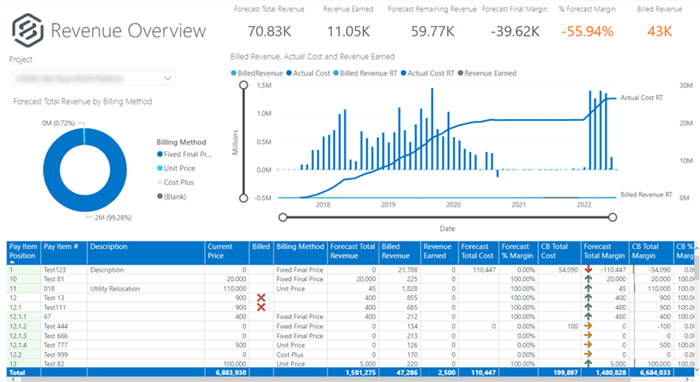The height and width of the screenshot is (382, 700).
Task: Click the Revenue Earned 11.05K card
Action: 348,23
